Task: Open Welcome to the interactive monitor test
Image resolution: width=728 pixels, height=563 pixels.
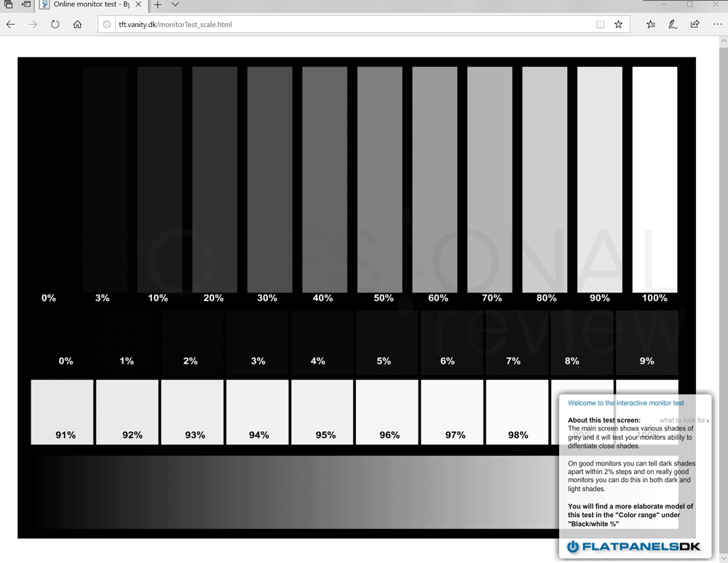Action: click(x=625, y=403)
